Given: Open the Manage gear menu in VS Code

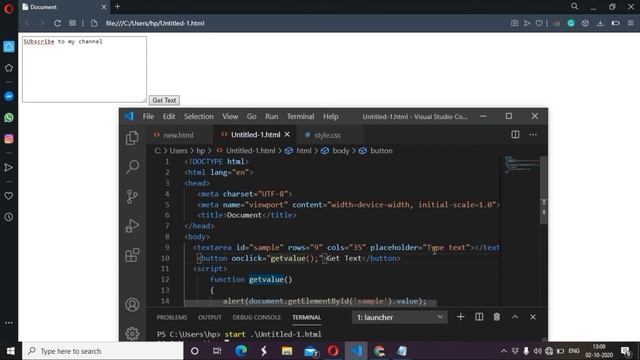Looking at the screenshot, I should coord(132,333).
